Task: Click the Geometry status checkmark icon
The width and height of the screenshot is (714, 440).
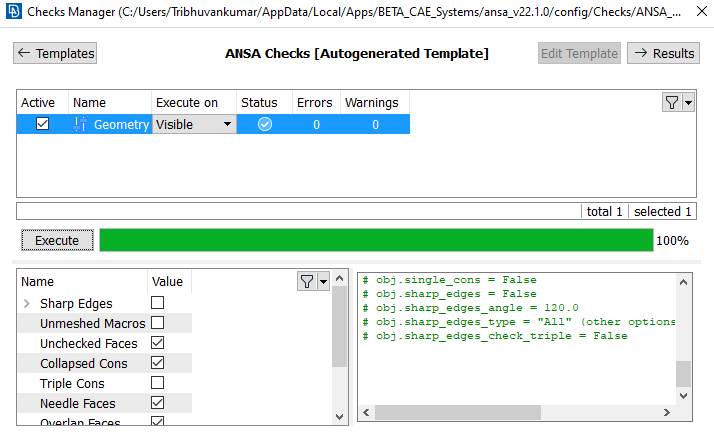Action: 265,124
